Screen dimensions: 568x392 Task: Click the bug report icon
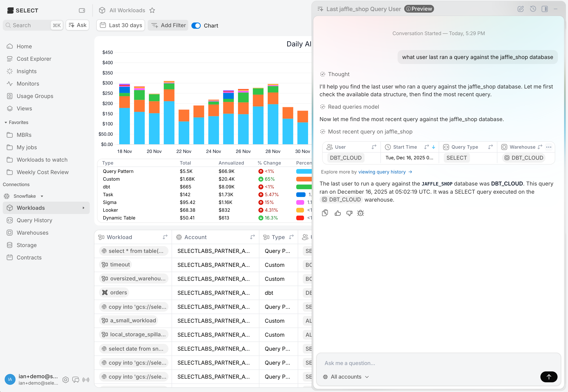pyautogui.click(x=360, y=213)
